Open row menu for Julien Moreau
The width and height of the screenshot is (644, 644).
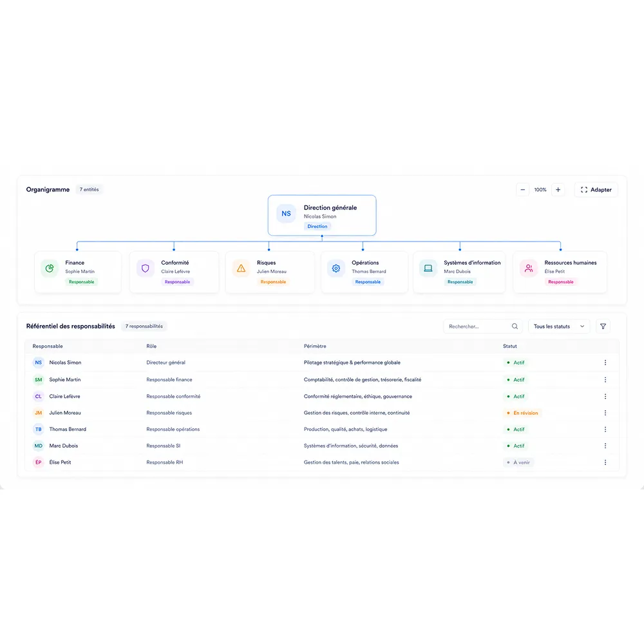(605, 413)
